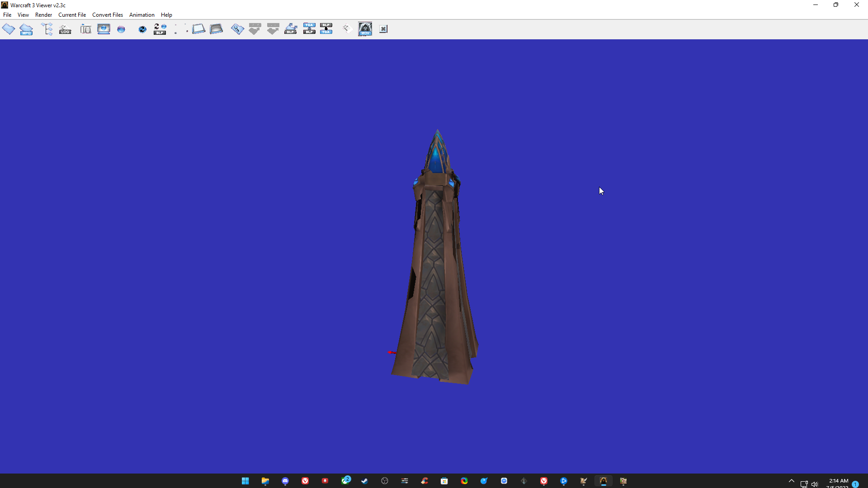Screen dimensions: 868x488
Task: Click the blue sphere toolbar icon
Action: 121,29
